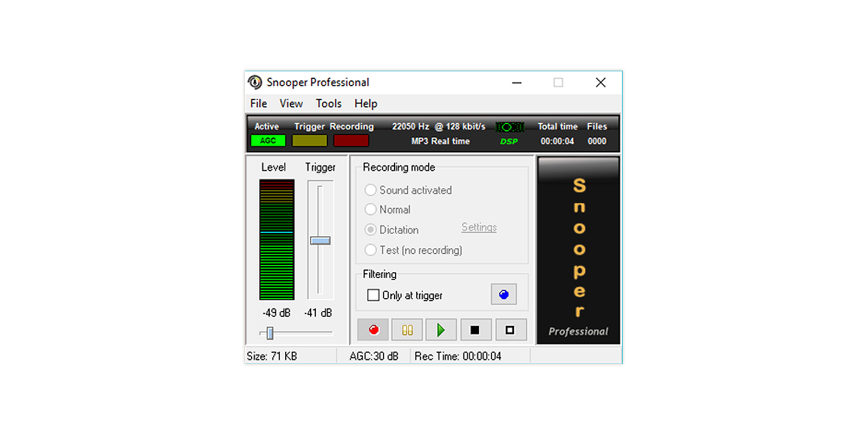The image size is (868, 434).
Task: Open the File menu
Action: [258, 104]
